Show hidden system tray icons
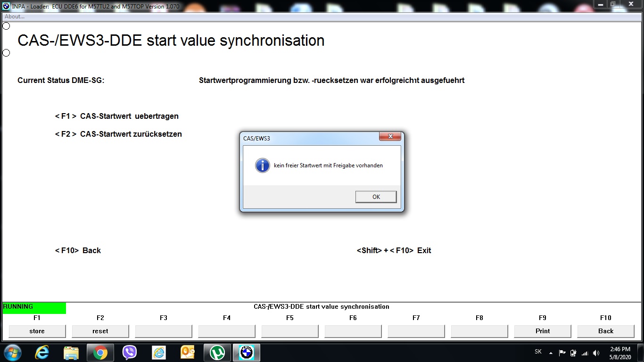This screenshot has height=362, width=644. [551, 353]
